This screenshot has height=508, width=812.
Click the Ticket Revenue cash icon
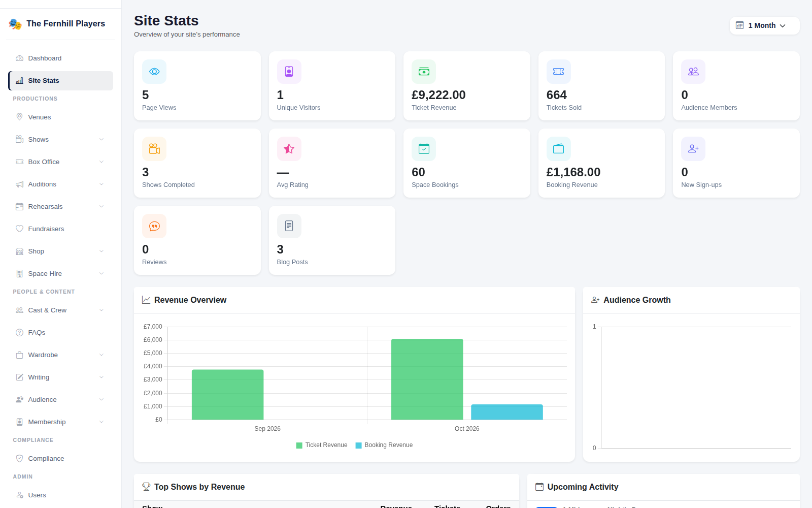(x=424, y=72)
